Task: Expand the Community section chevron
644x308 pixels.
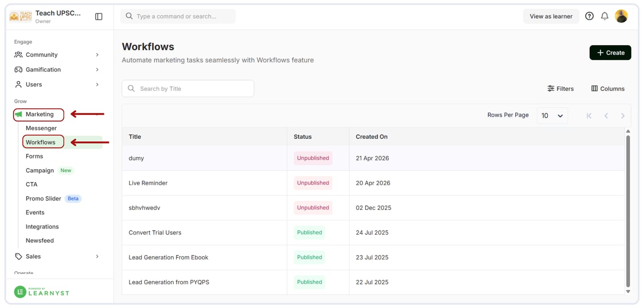Action: [x=97, y=55]
